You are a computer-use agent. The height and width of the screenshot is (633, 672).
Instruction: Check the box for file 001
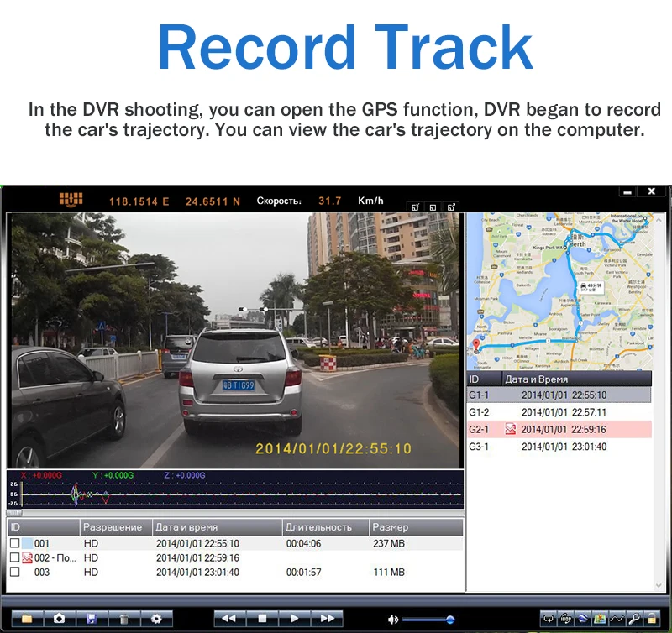15,543
